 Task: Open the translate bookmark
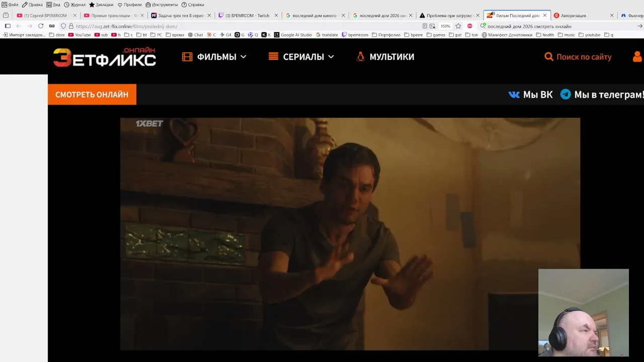coord(327,35)
